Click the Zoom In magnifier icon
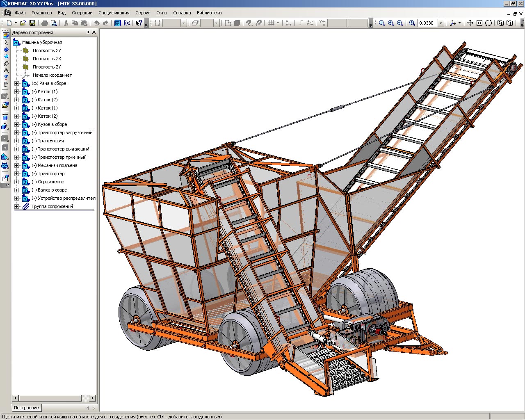Screen dimensions: 525x420 tap(391, 23)
